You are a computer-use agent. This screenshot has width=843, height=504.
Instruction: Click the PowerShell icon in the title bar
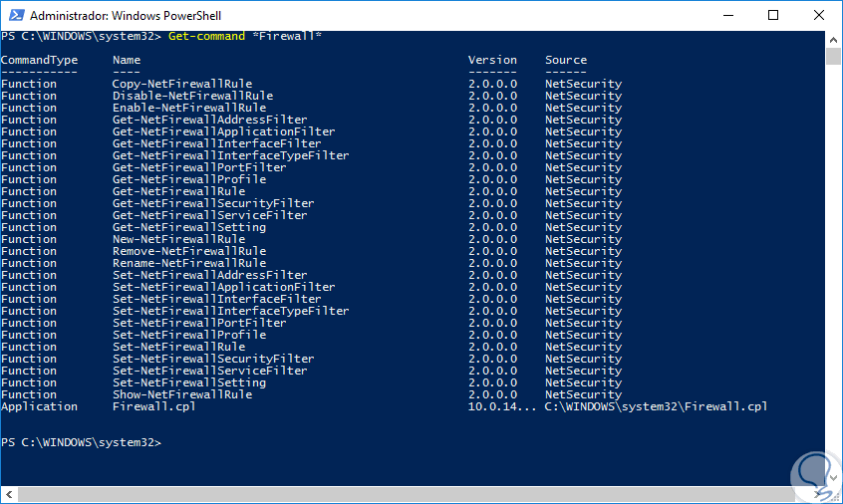click(x=15, y=15)
